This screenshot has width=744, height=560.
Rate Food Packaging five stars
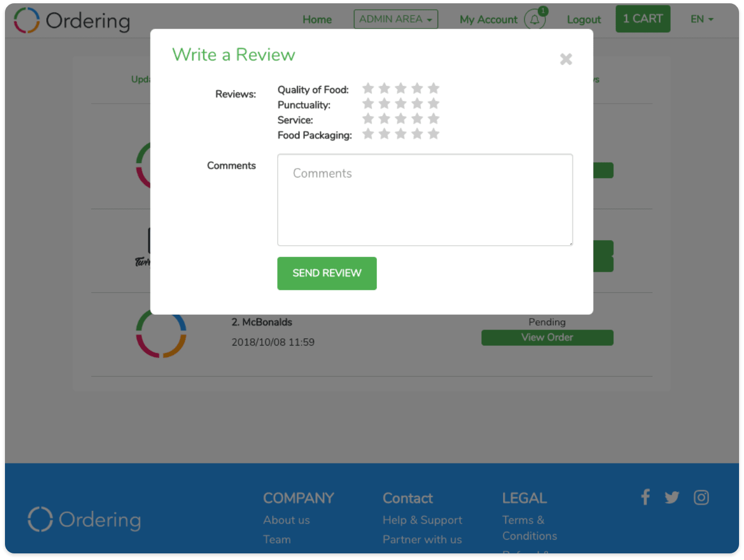tap(434, 134)
